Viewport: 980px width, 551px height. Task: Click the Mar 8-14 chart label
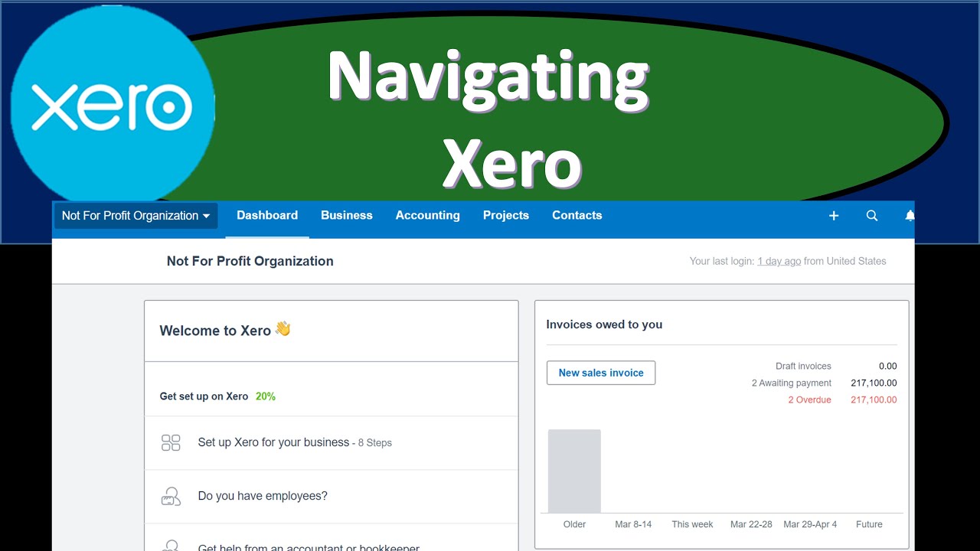tap(633, 524)
